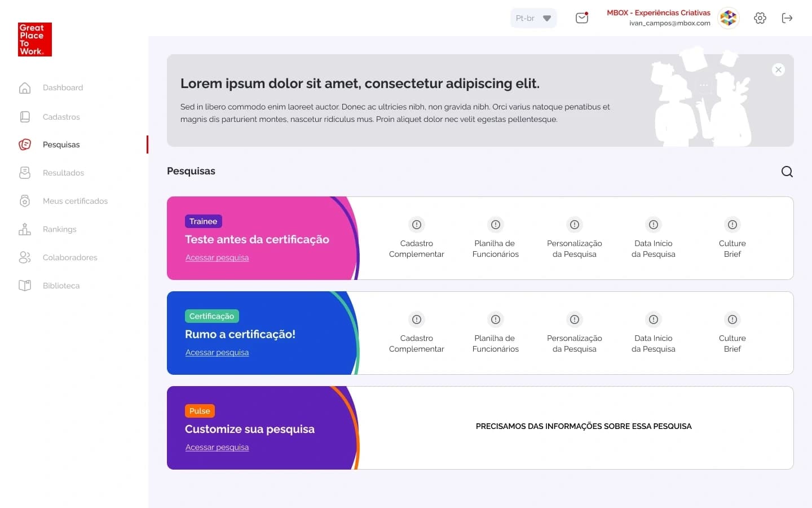The image size is (812, 508).
Task: Click ivan_campos@mbox.com email text
Action: point(670,23)
